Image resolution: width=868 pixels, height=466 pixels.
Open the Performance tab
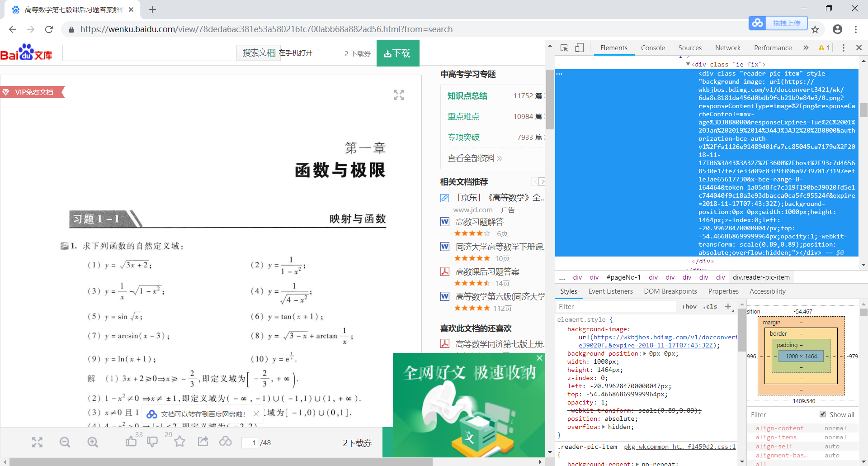[773, 48]
